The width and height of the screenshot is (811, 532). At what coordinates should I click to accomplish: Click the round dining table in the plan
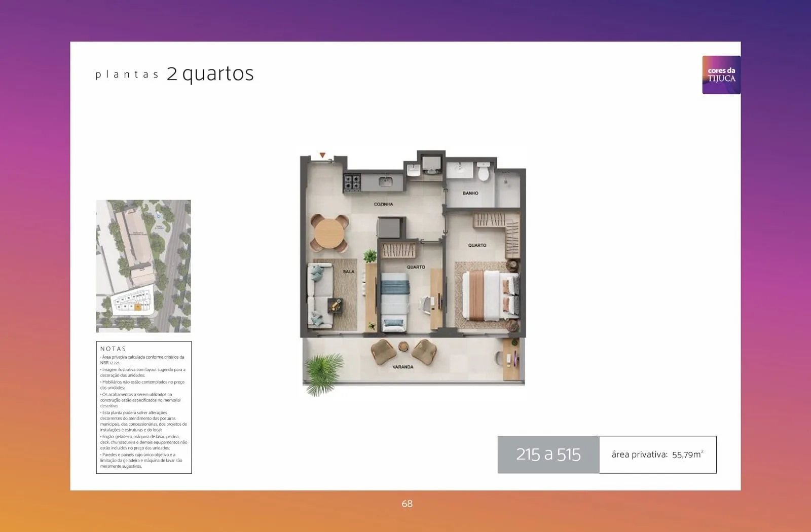(x=329, y=233)
